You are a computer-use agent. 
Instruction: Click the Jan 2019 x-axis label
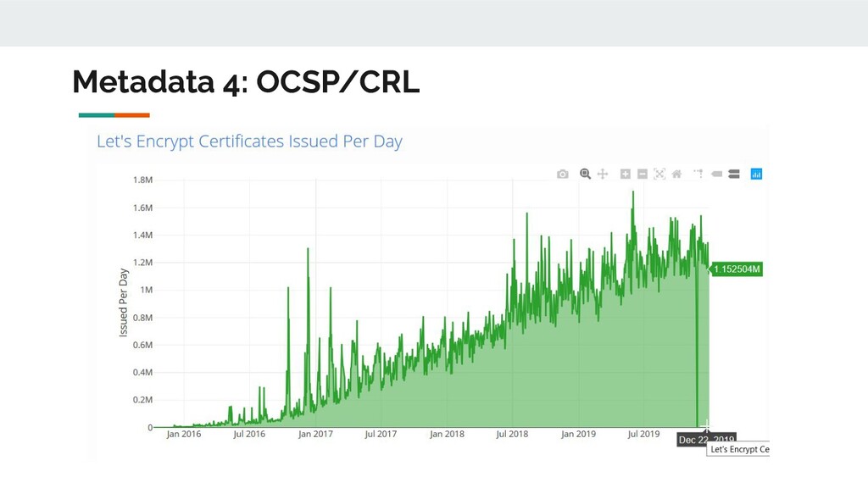[578, 434]
